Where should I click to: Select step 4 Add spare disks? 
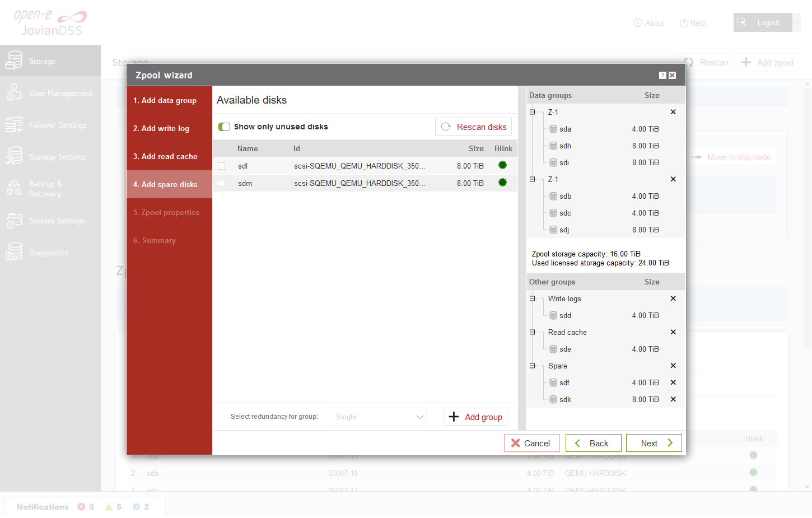point(169,184)
